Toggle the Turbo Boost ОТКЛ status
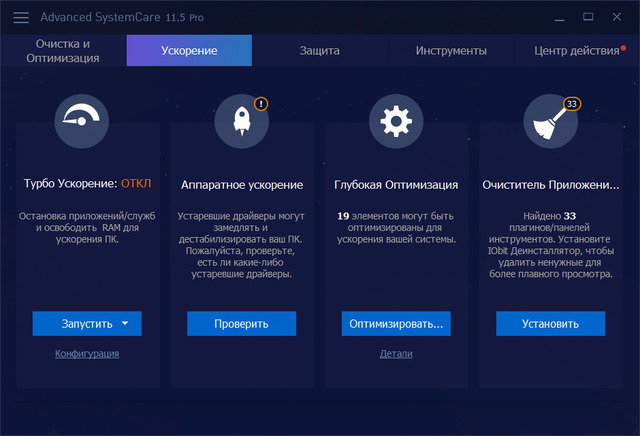Image resolution: width=640 pixels, height=436 pixels. pos(136,184)
